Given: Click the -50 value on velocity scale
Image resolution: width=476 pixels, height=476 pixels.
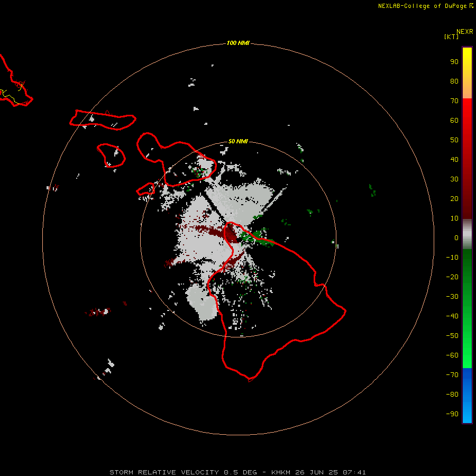Looking at the screenshot, I should pyautogui.click(x=452, y=336).
